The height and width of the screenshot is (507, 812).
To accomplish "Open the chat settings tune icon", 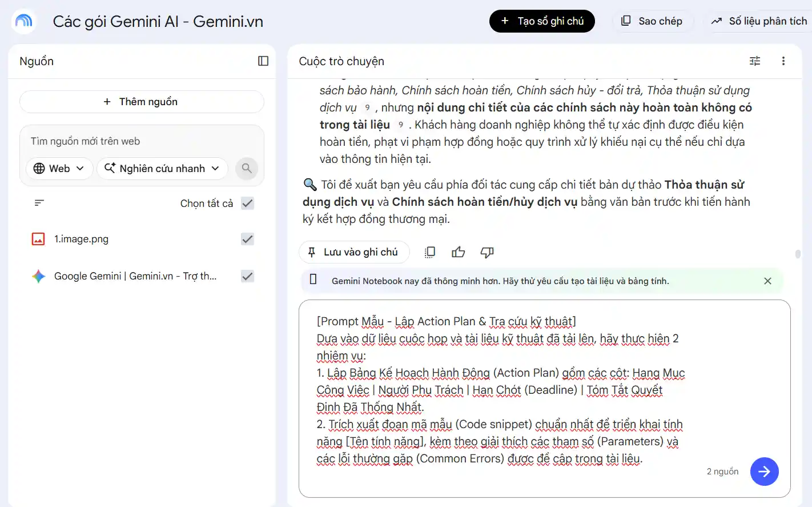I will point(755,61).
